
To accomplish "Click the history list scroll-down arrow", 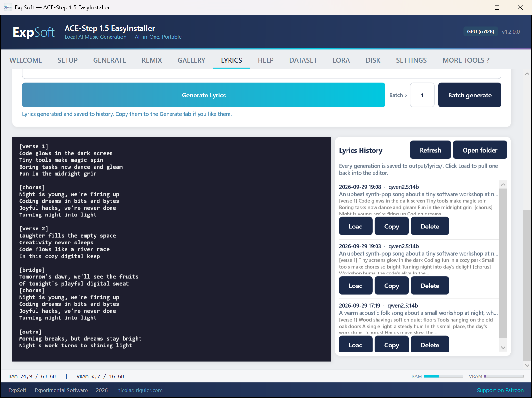I will coord(503,348).
